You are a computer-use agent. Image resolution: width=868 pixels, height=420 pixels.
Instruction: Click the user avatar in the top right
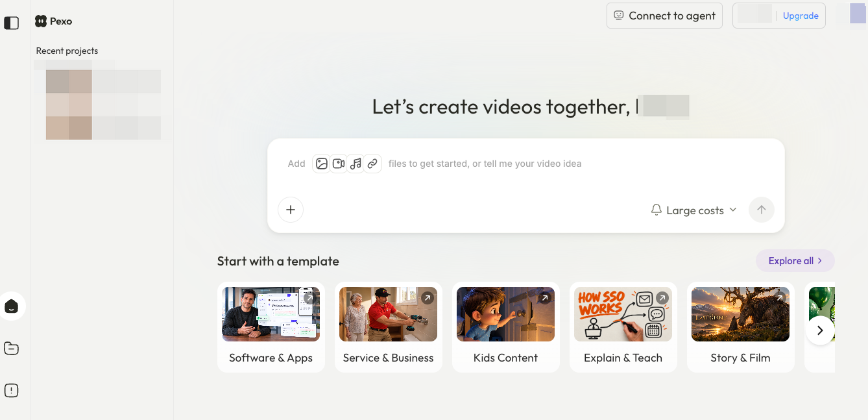tap(858, 14)
